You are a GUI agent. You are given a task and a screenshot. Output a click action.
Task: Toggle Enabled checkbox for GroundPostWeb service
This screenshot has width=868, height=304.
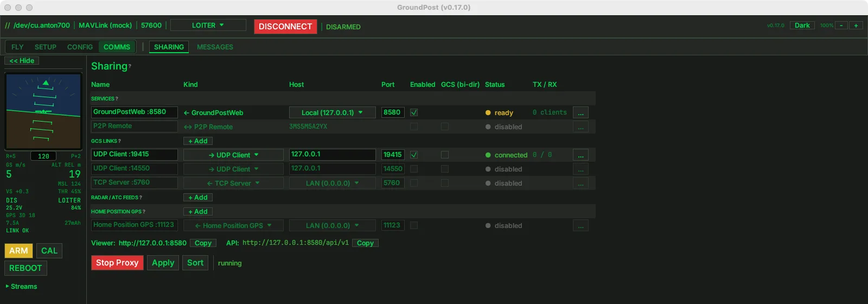(414, 112)
